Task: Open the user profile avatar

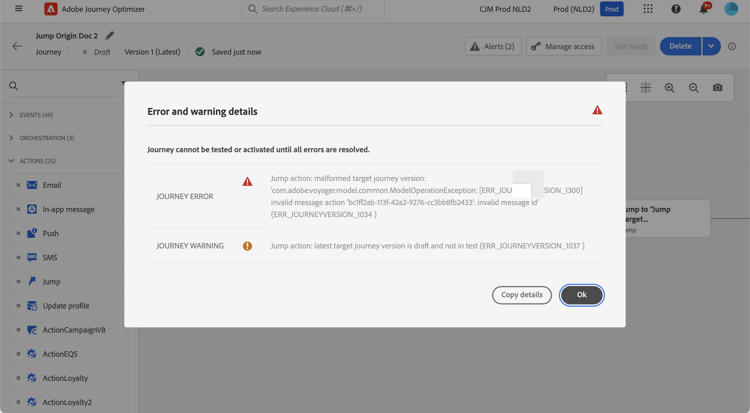Action: click(x=731, y=9)
